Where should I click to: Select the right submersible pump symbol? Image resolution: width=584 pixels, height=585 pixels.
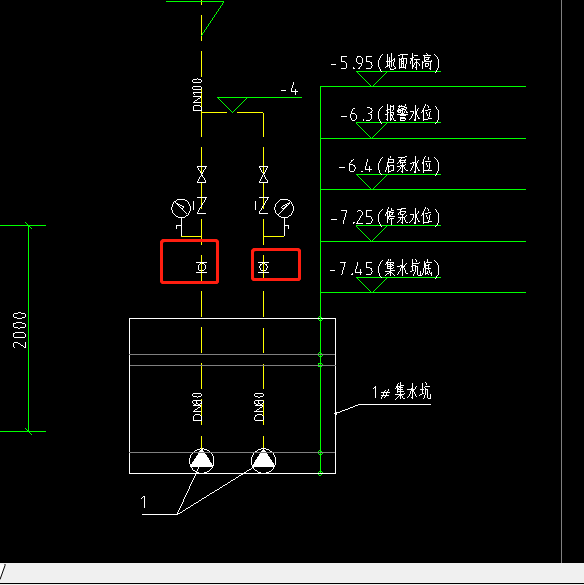(263, 461)
